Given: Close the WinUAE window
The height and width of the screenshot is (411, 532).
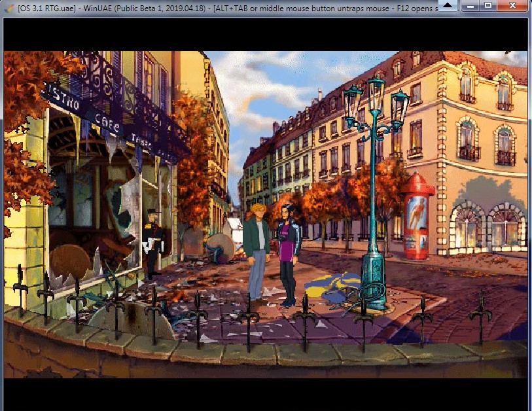Looking at the screenshot, I should point(513,6).
